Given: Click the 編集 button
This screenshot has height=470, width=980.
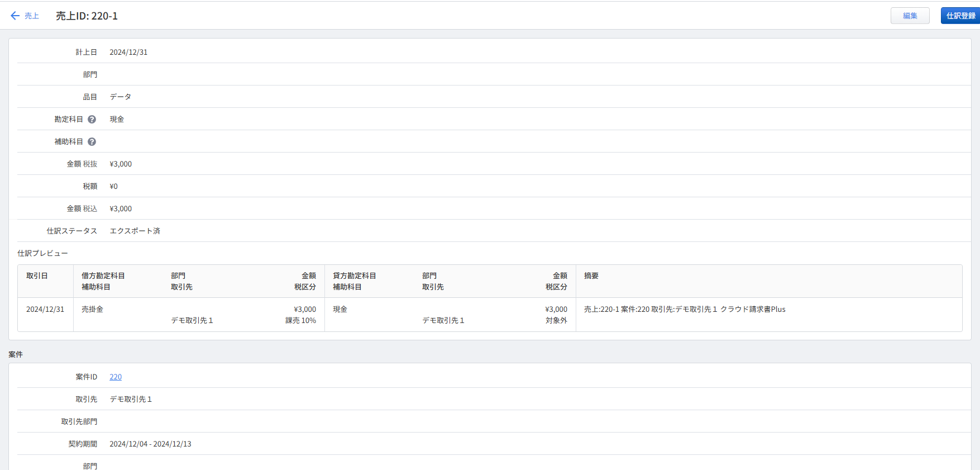Looking at the screenshot, I should (910, 16).
